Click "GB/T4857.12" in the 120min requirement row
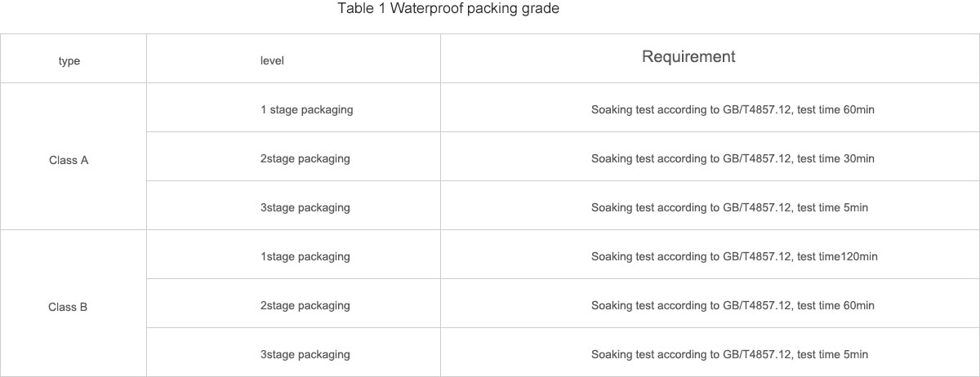Image resolution: width=980 pixels, height=377 pixels. point(757,257)
